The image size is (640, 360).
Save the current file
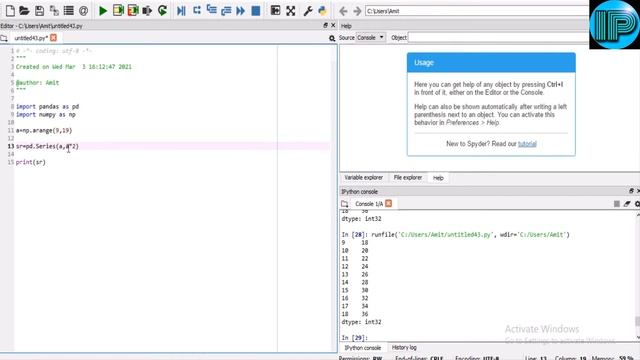click(x=39, y=11)
